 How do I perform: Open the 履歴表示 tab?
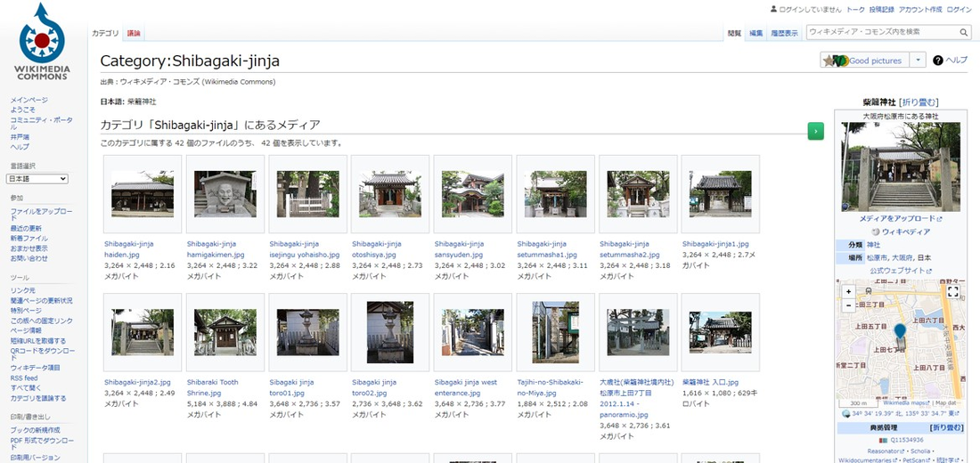785,33
